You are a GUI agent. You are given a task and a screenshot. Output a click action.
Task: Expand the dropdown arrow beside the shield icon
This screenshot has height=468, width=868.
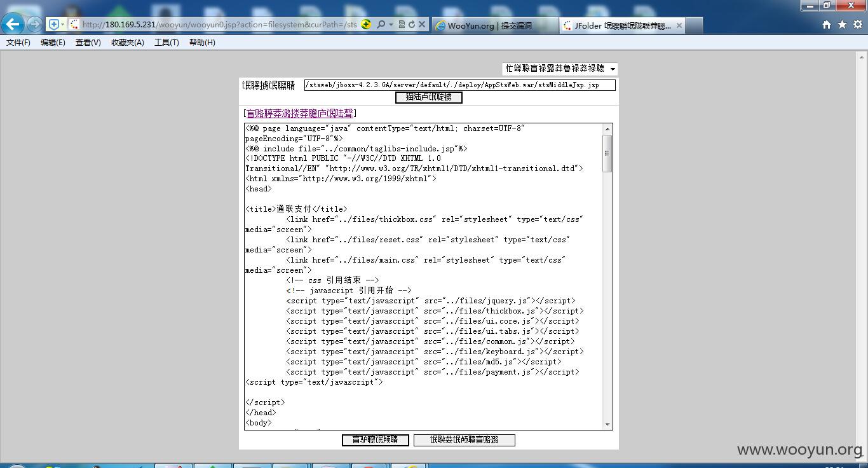point(62,25)
